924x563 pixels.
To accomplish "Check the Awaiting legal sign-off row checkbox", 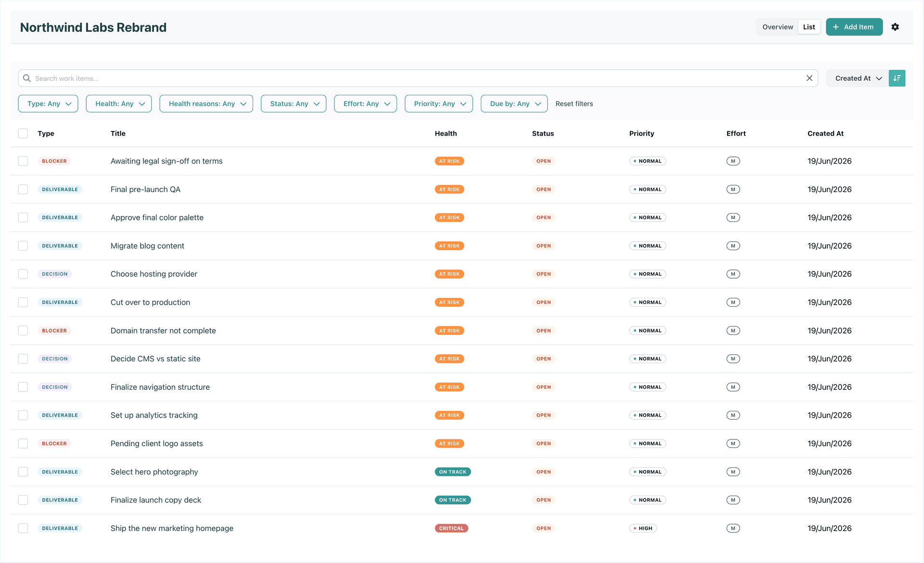I will (23, 161).
